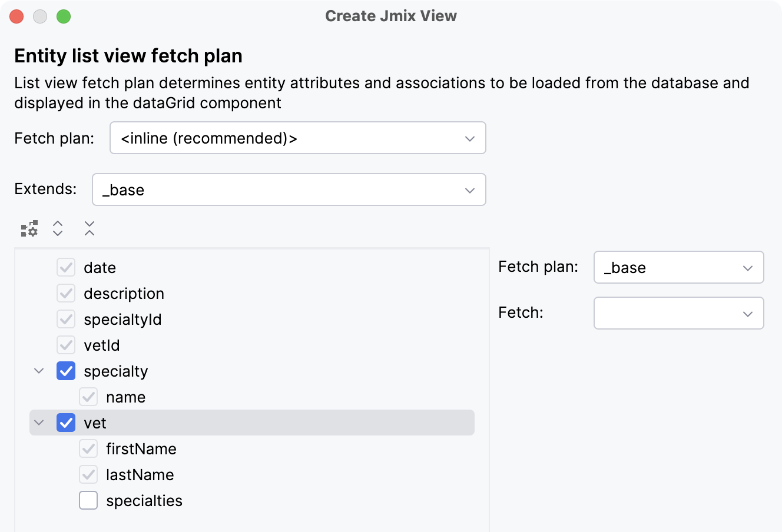Screen dimensions: 782x532
Task: Select the lastName attribute under vet
Action: coord(140,475)
